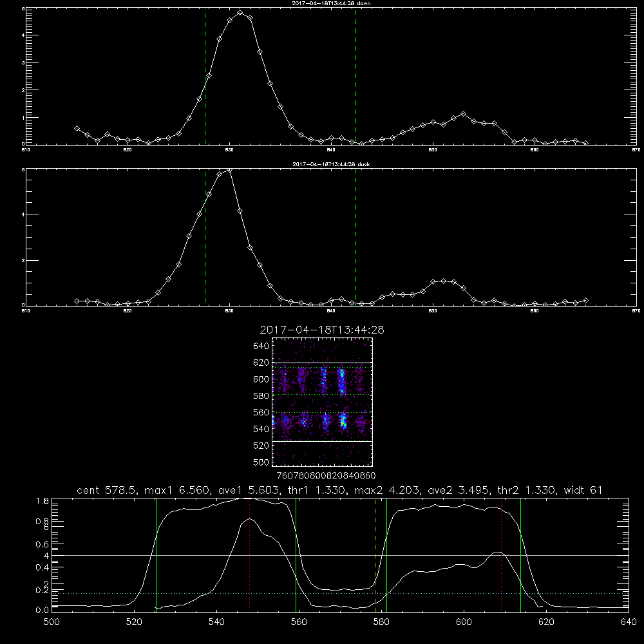
Task: Select the right green dashed line in dusk plot
Action: [355, 238]
